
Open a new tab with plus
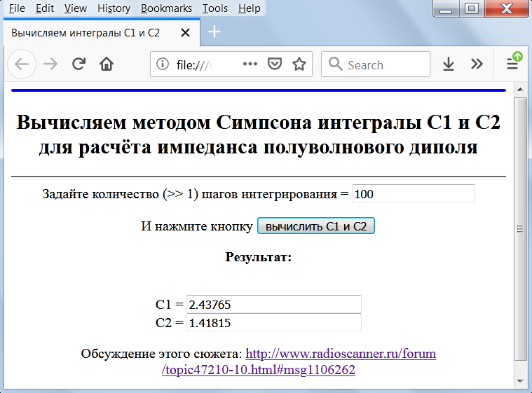[214, 32]
